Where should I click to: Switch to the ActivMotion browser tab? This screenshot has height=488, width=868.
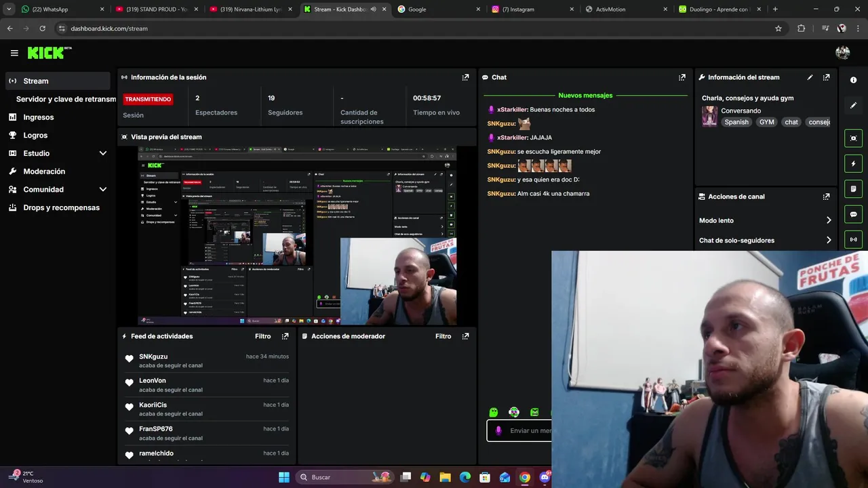[x=626, y=9]
